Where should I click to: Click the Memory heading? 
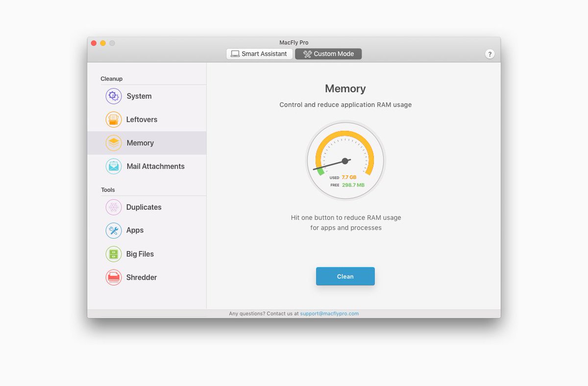[x=345, y=89]
